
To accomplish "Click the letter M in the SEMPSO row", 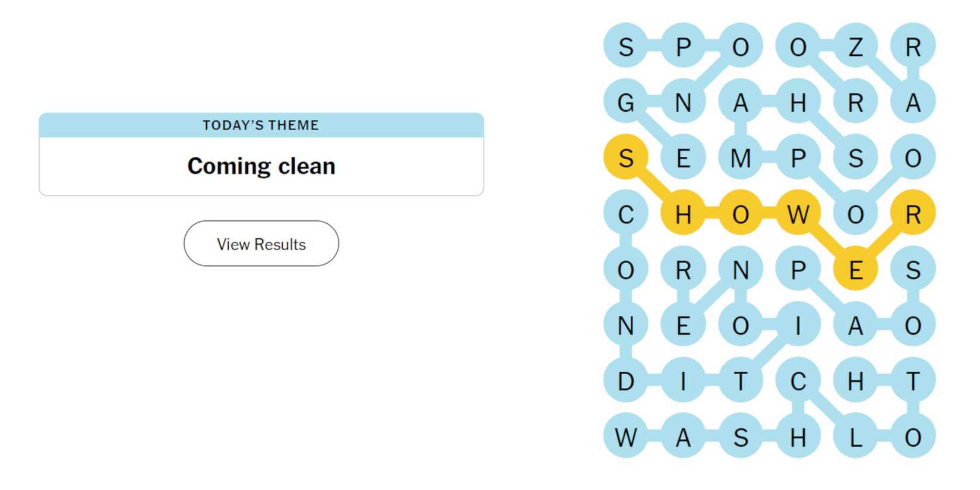I will point(741,157).
